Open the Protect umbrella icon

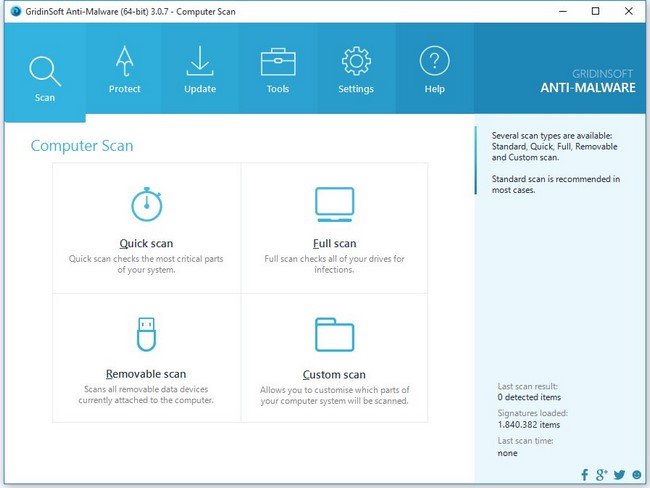click(x=124, y=61)
